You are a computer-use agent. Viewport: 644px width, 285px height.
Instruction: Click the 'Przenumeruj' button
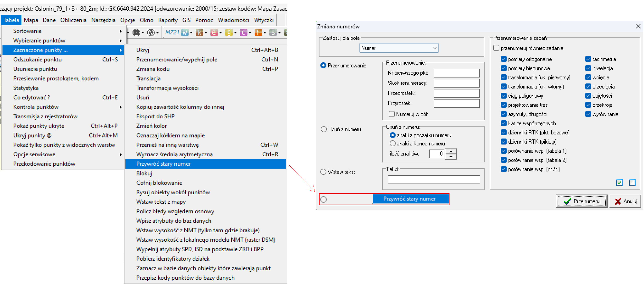(x=581, y=201)
